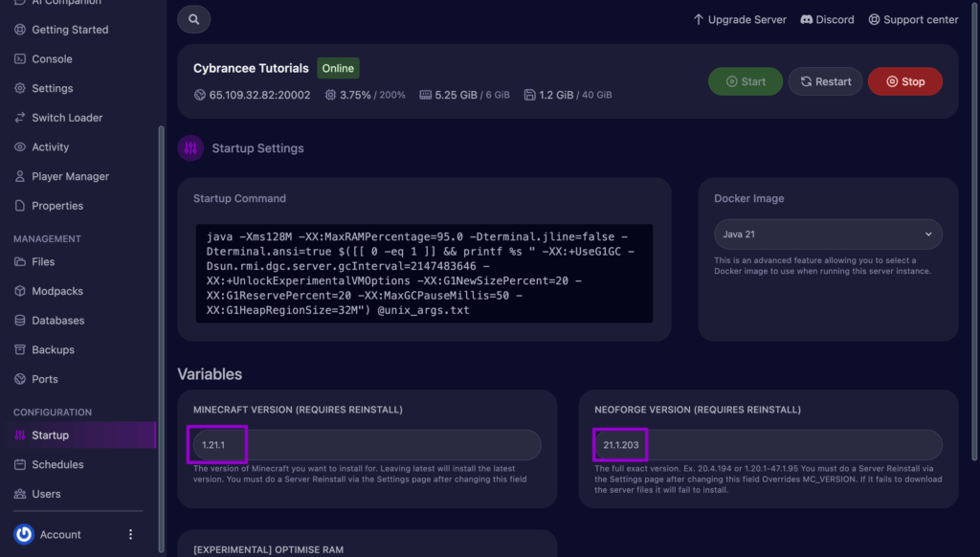Click the Switch Loader arrows icon
The width and height of the screenshot is (980, 557).
tap(20, 118)
